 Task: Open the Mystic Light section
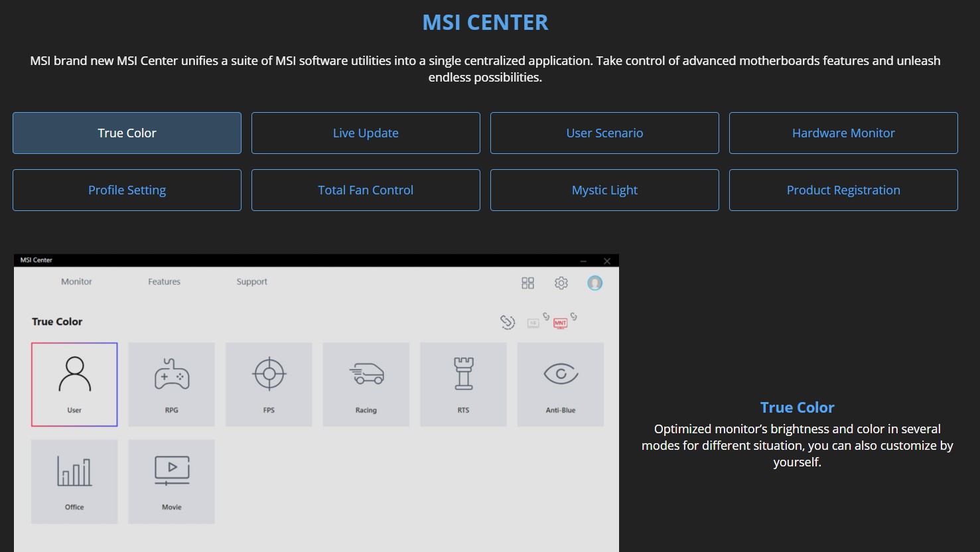[604, 190]
